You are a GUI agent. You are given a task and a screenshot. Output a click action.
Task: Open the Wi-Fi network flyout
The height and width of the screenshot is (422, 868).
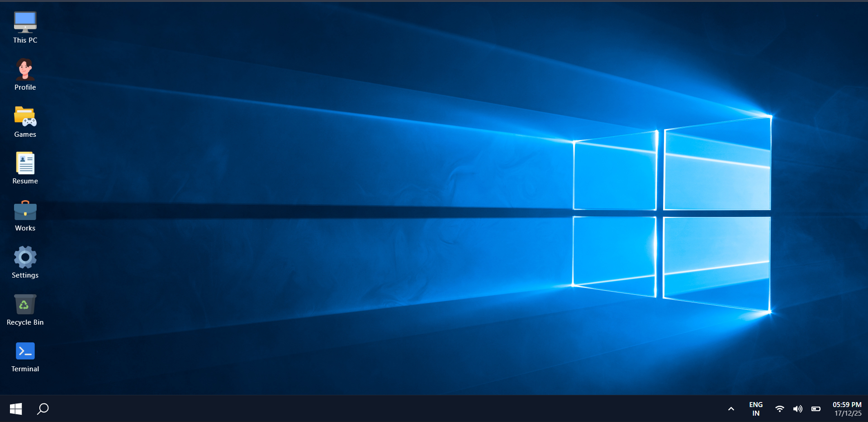coord(779,409)
